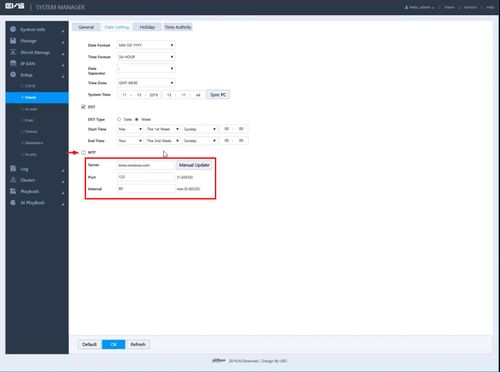Open the Date Format dropdown
The image size is (500, 372).
(146, 45)
